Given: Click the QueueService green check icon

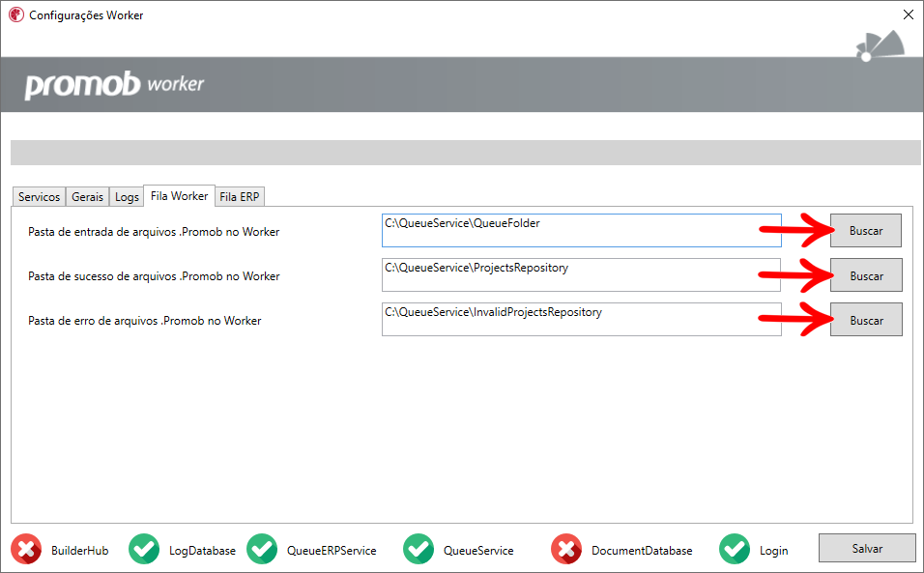Looking at the screenshot, I should tap(419, 549).
